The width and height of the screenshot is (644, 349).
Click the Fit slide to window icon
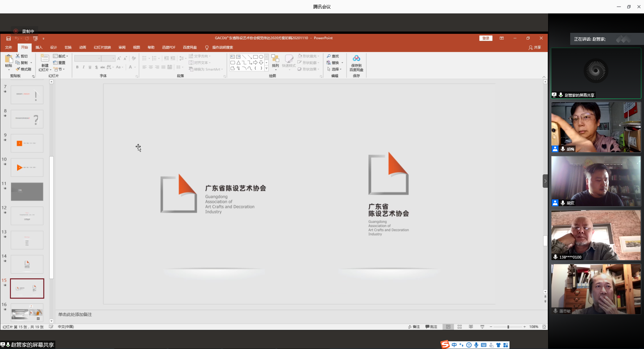(x=544, y=327)
